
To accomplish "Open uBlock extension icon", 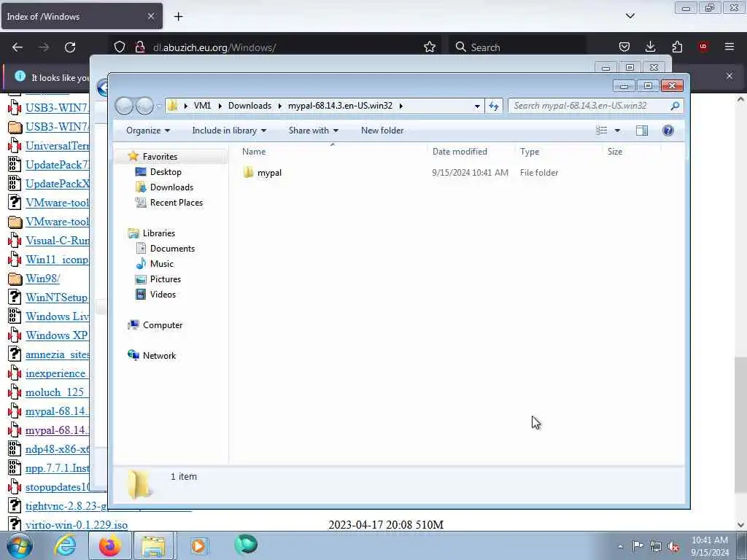I will 703,47.
